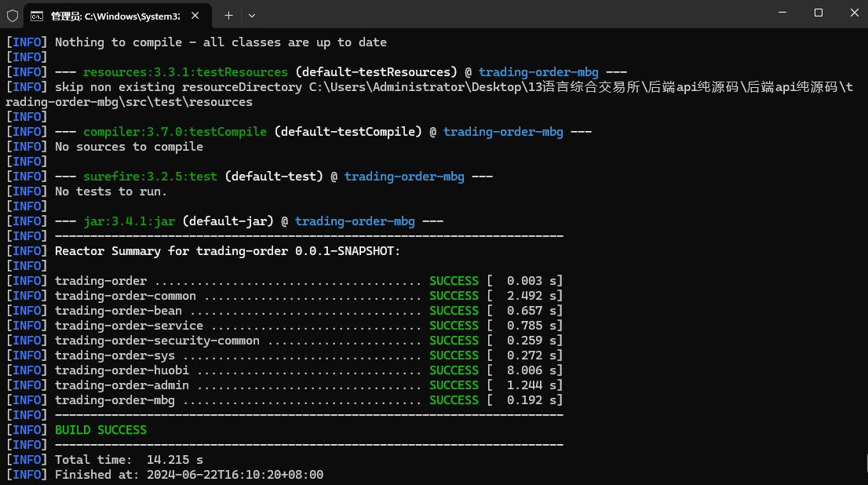Image resolution: width=868 pixels, height=485 pixels.
Task: Expand the new tab profile dropdown chevron
Action: (252, 16)
